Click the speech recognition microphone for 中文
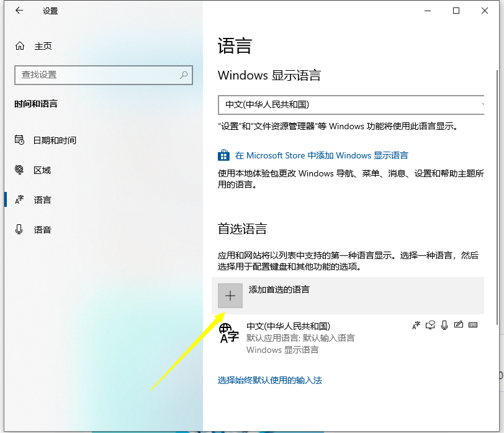This screenshot has height=433, width=504. point(444,325)
